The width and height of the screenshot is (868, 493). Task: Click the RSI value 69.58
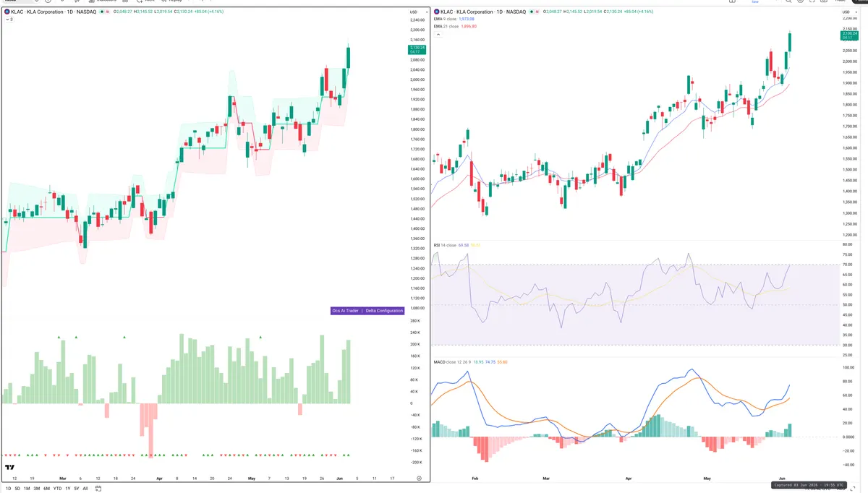pyautogui.click(x=463, y=245)
